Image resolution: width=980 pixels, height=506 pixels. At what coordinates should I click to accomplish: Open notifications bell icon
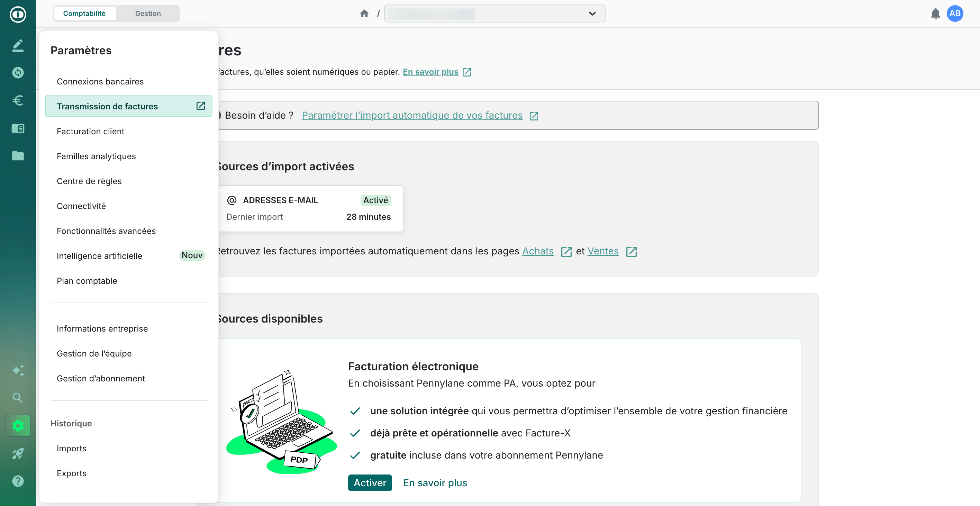[936, 13]
